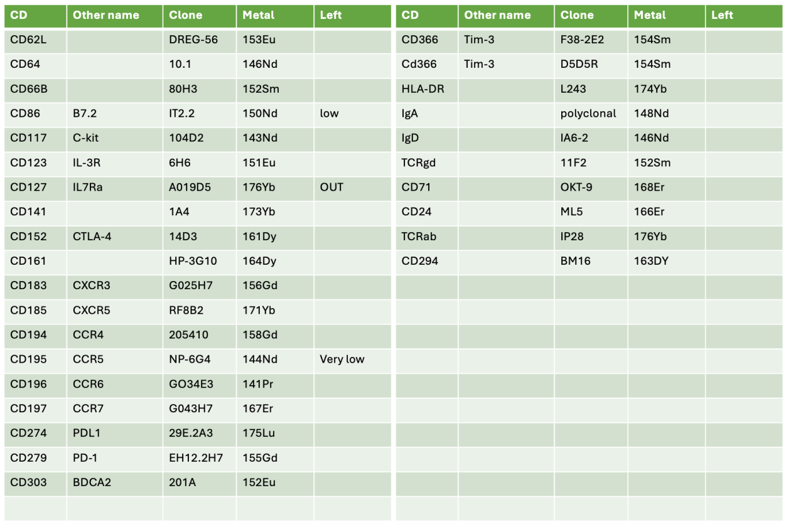The image size is (791, 532).
Task: Click the TCRgd cell
Action: pyautogui.click(x=419, y=162)
